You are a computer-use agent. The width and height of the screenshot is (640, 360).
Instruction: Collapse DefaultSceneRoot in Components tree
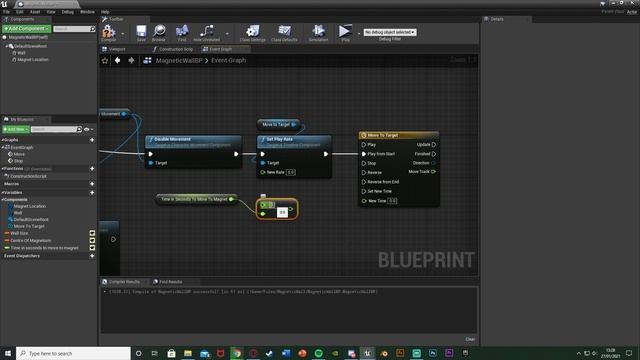[x=7, y=46]
